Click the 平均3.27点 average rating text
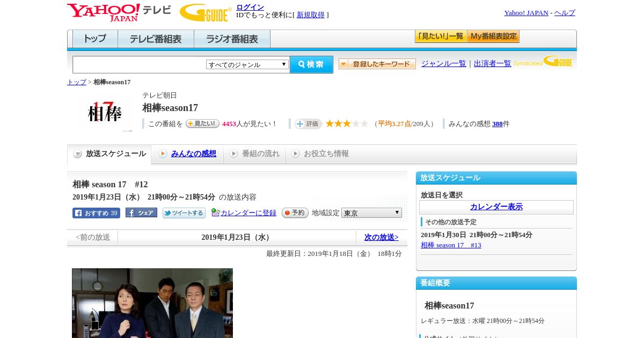This screenshot has width=644, height=338. point(394,124)
